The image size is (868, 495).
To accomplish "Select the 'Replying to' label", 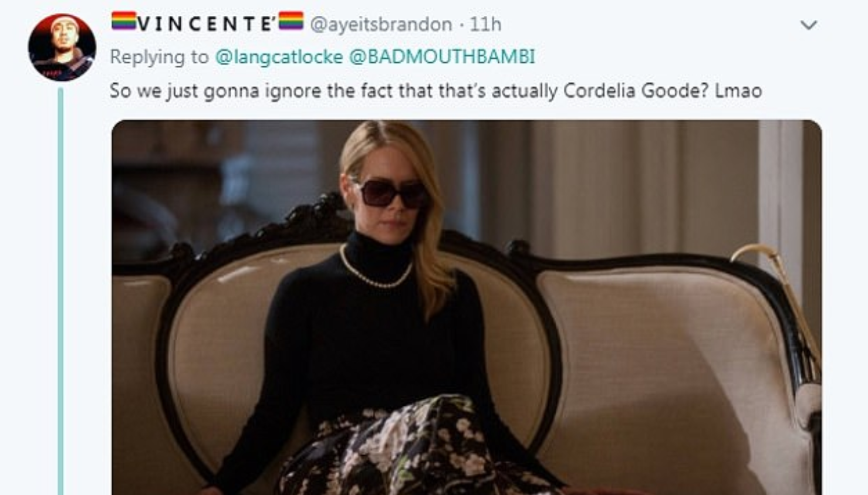I will point(159,57).
